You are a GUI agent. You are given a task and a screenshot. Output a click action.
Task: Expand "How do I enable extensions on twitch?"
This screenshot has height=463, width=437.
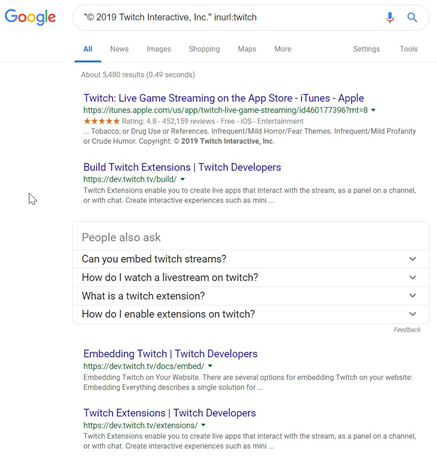tap(251, 314)
